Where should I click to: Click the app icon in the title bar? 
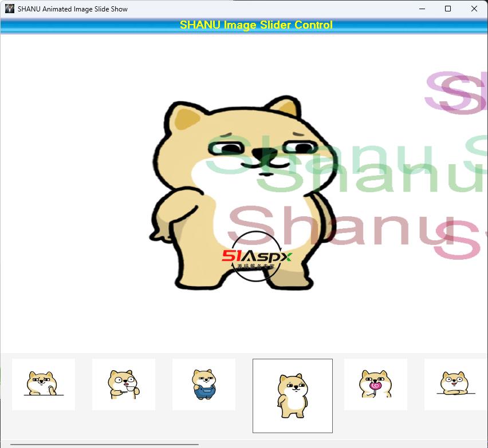(x=10, y=9)
